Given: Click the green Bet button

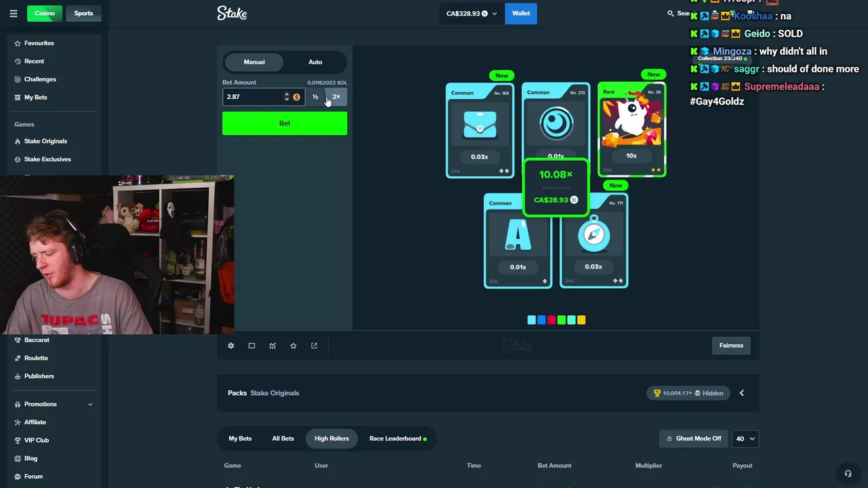Looking at the screenshot, I should pyautogui.click(x=285, y=123).
